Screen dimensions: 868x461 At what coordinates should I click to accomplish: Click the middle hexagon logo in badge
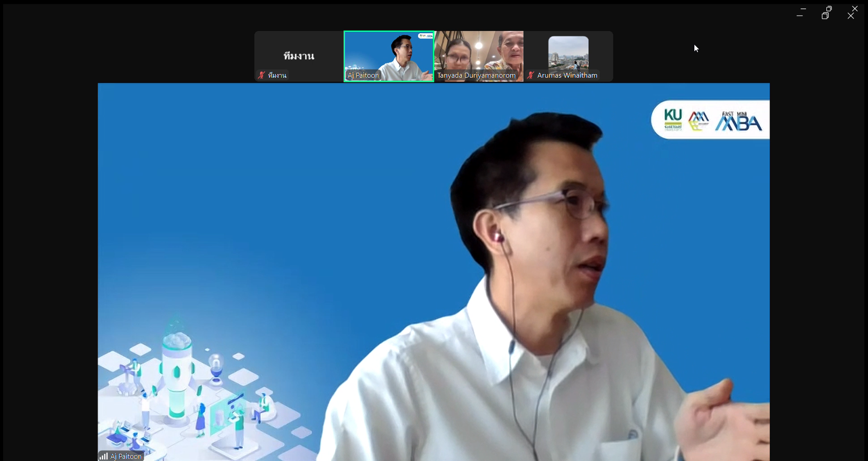click(x=698, y=121)
